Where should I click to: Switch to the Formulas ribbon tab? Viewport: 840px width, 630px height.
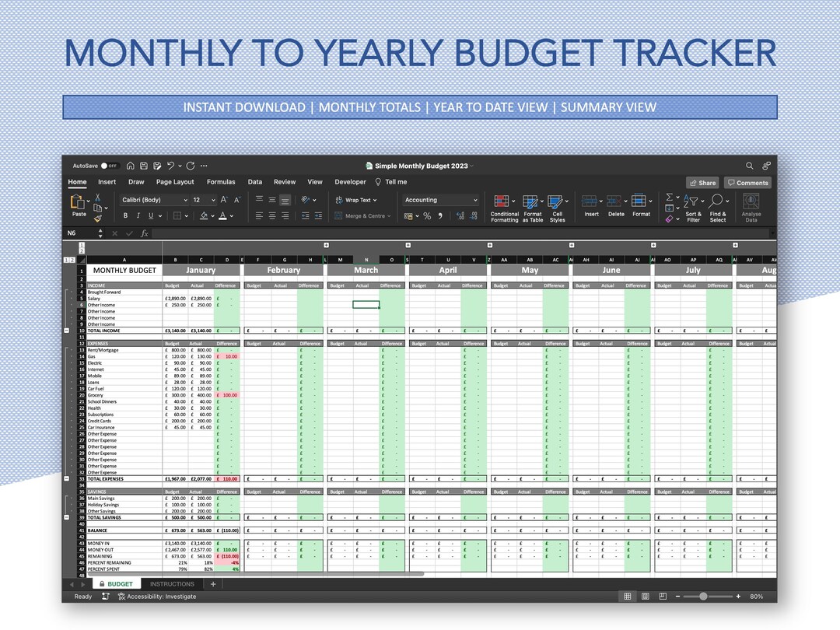point(221,181)
